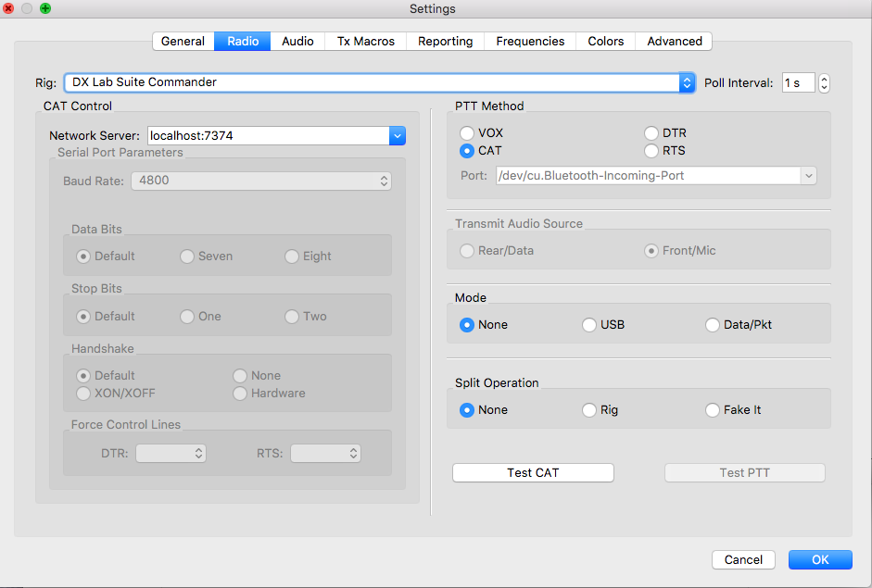
Task: Close the Settings window with red button
Action: tap(8, 8)
